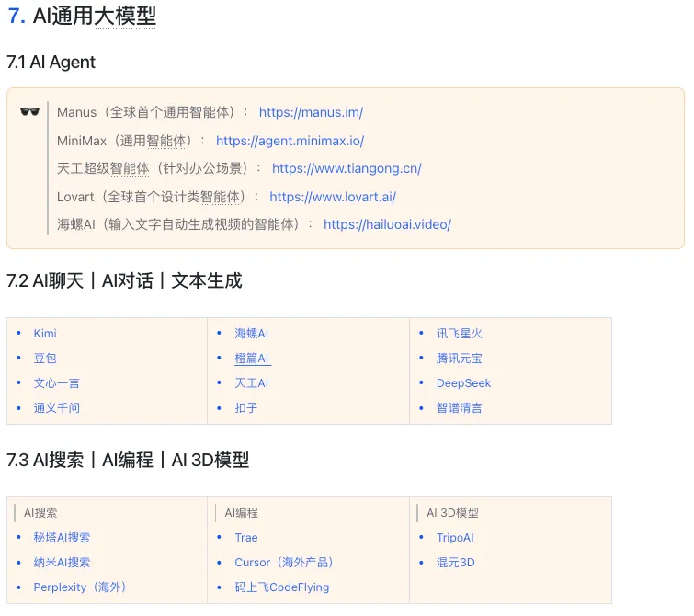Viewport: 694px width, 616px height.
Task: Open the 海螺AI link in chat table
Action: click(251, 334)
